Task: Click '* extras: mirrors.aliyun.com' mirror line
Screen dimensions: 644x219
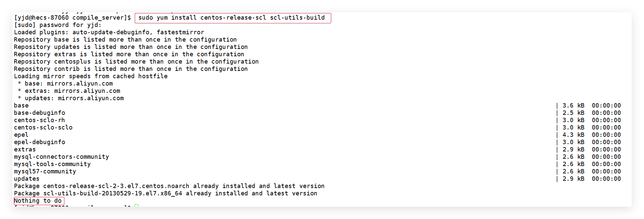Action: (69, 91)
